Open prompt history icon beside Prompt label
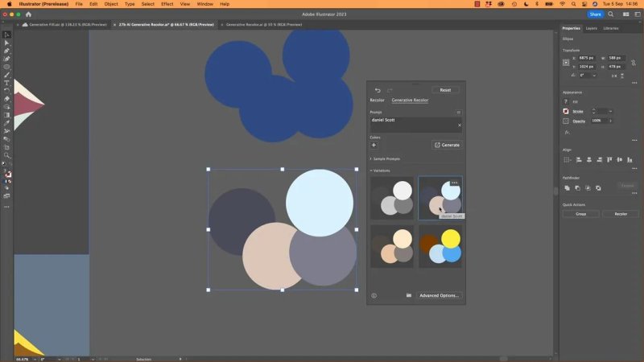644x362 pixels. tap(458, 113)
